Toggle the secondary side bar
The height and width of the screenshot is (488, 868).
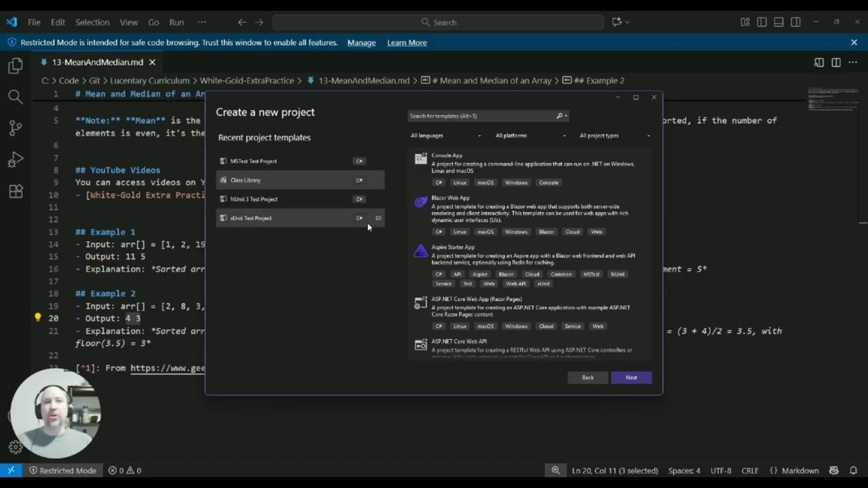coord(795,22)
